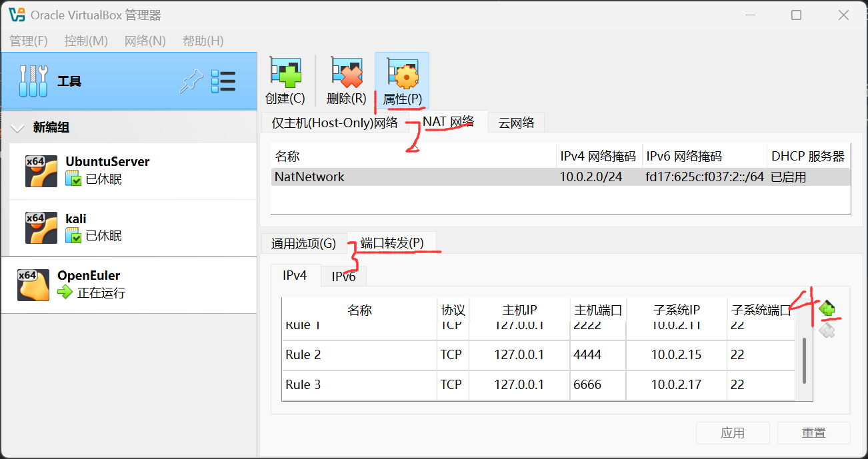Click the fd17:625c:f037:2::/64 IPv6 prefix cell

[705, 177]
